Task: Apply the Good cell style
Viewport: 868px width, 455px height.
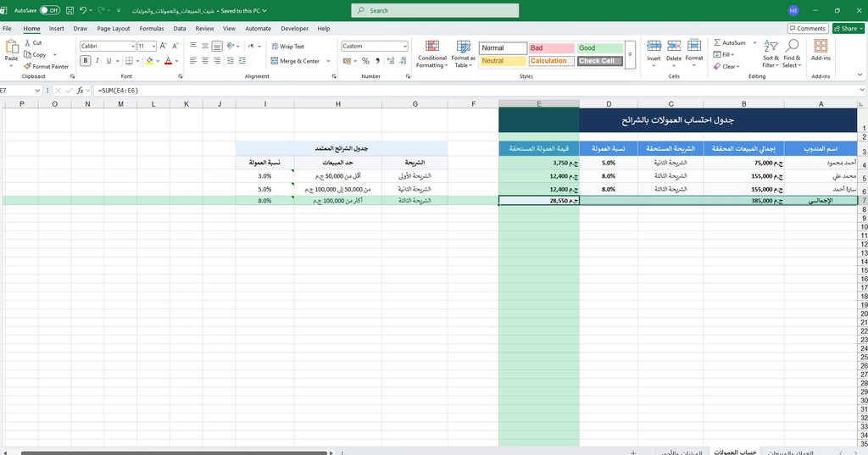Action: coord(600,48)
